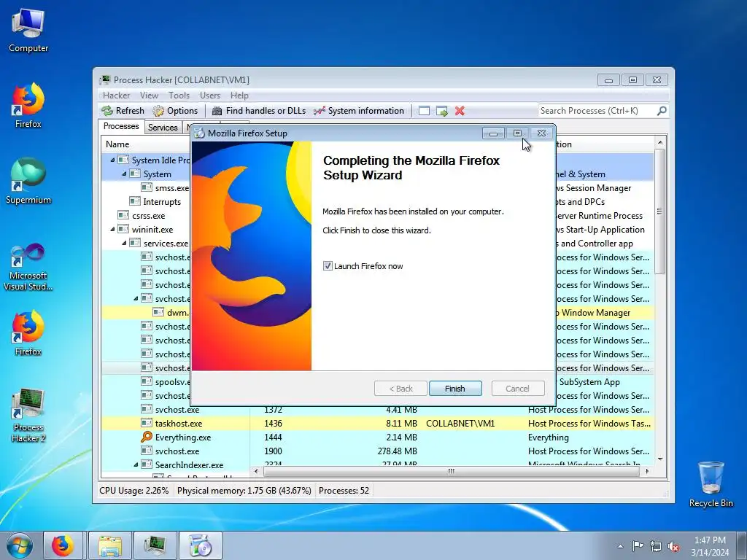Click the taskbar clock
747x560 pixels.
tap(710, 546)
